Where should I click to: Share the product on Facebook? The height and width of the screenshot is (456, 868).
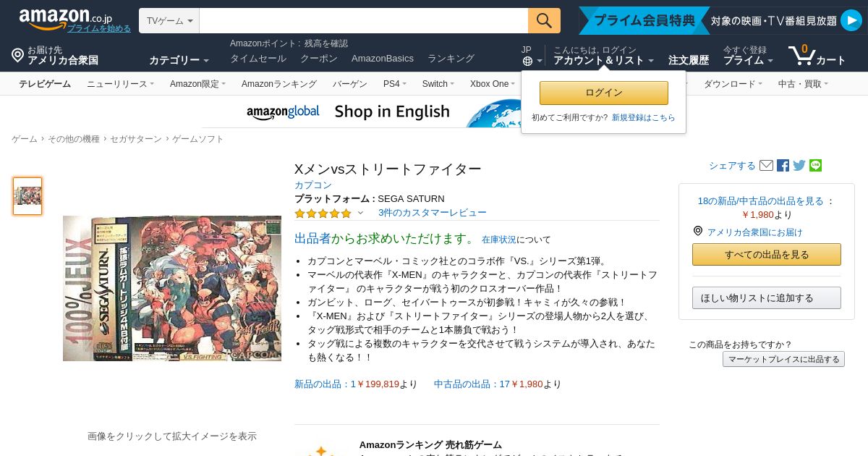tap(783, 166)
